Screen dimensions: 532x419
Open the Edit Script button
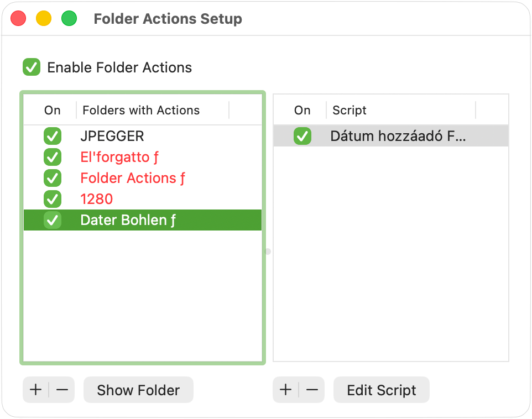pos(381,390)
